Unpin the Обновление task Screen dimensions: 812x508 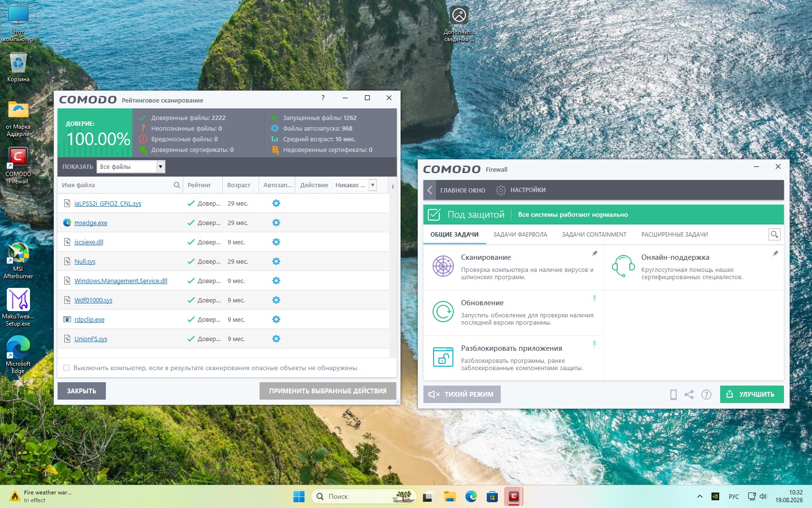click(594, 299)
